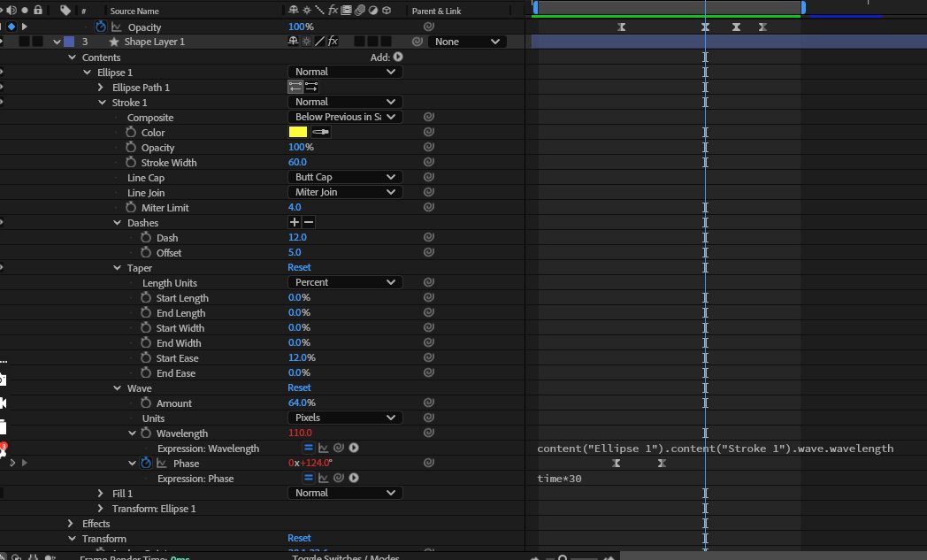Disable the Phase expression equals toggle

309,478
